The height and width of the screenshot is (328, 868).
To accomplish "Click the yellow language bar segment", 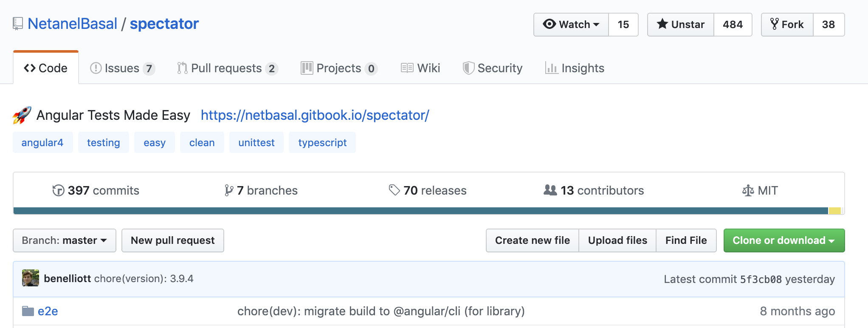I will (x=835, y=211).
